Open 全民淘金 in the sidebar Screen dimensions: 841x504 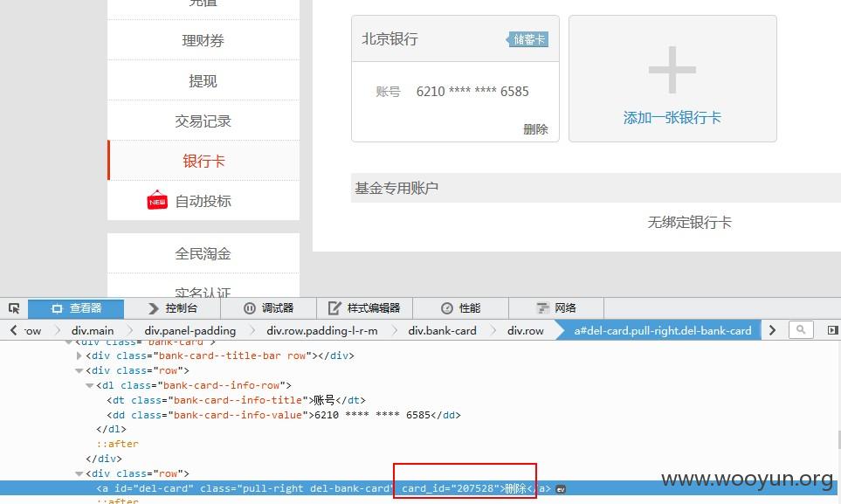(203, 253)
